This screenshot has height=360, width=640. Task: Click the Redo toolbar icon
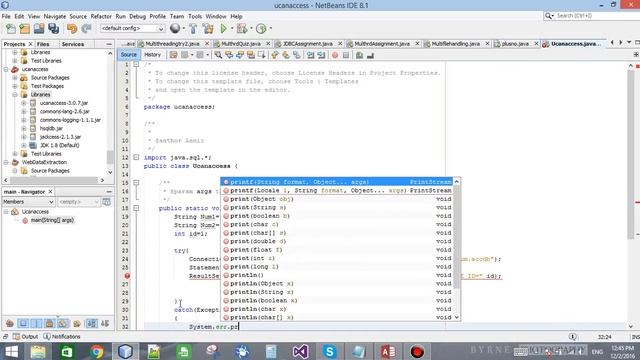tap(86, 29)
